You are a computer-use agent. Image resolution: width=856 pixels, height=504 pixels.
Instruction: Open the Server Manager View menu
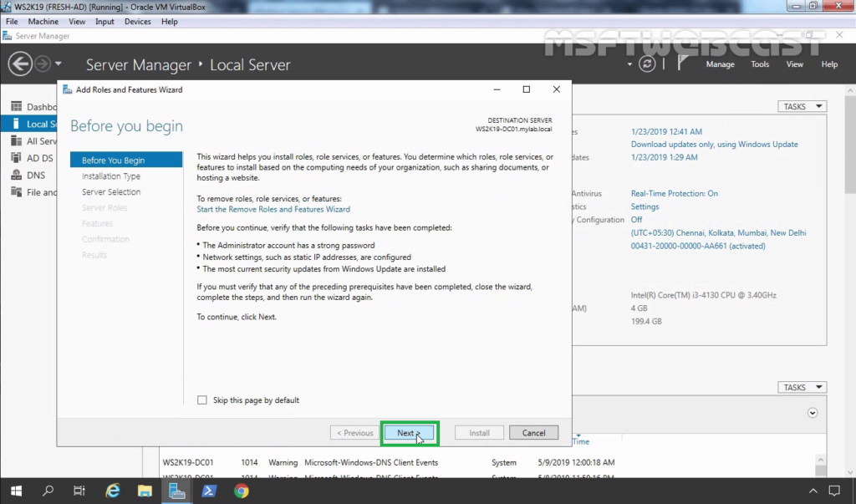point(794,64)
